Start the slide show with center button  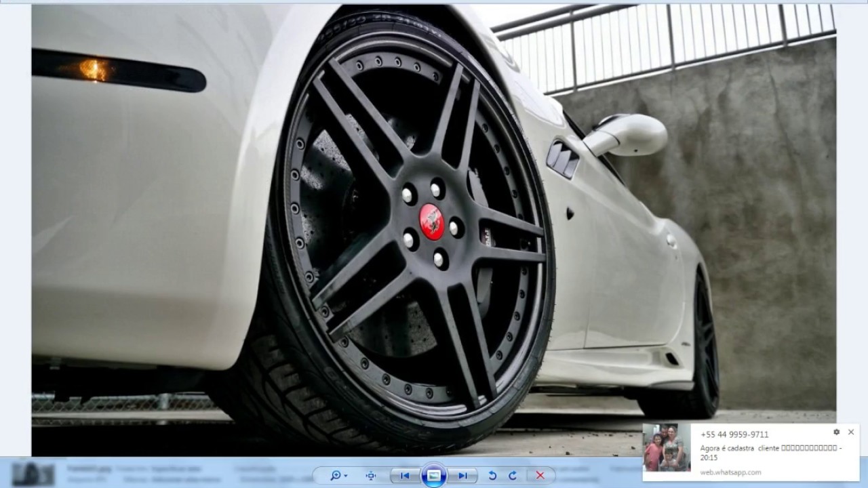pyautogui.click(x=433, y=475)
